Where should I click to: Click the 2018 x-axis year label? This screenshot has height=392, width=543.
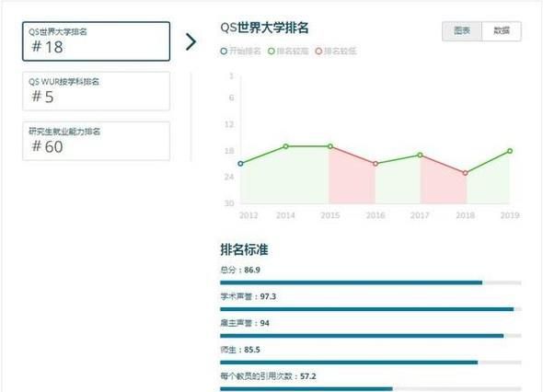click(x=465, y=215)
